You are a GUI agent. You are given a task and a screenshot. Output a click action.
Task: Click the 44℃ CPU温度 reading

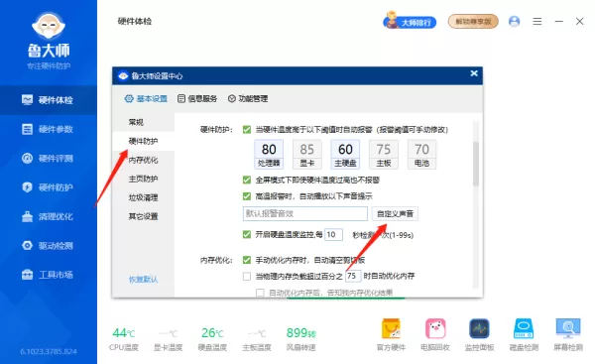tap(124, 339)
